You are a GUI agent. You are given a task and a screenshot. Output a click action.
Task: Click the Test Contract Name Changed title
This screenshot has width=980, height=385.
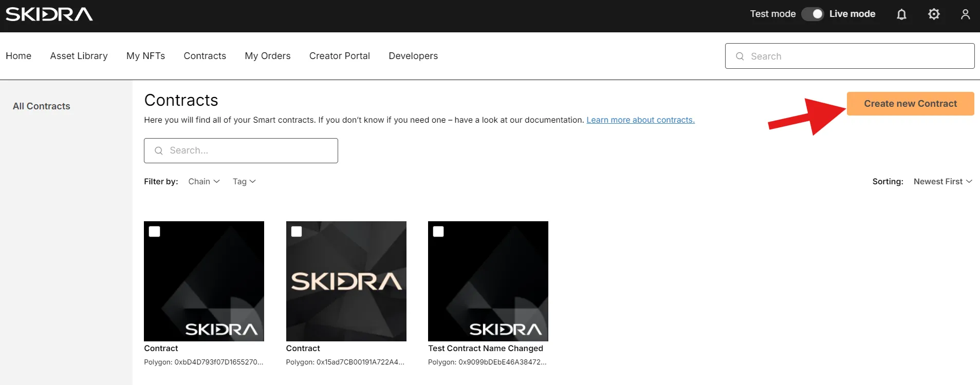486,349
